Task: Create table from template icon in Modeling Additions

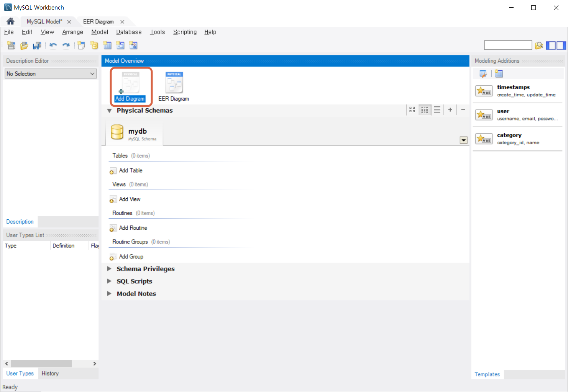Action: [499, 73]
